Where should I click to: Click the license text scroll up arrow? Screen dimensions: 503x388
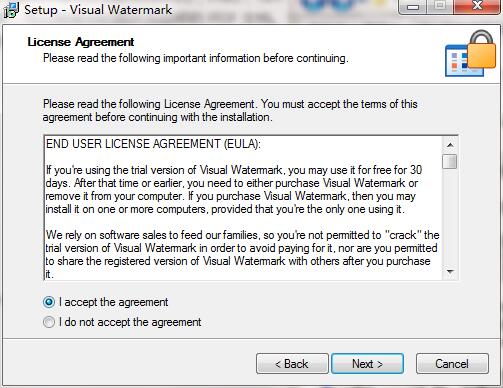450,145
